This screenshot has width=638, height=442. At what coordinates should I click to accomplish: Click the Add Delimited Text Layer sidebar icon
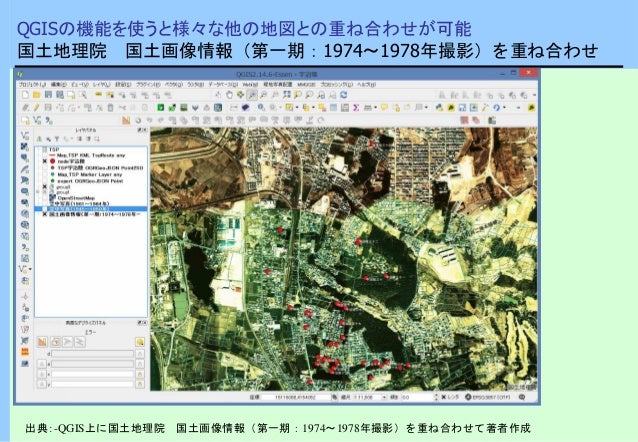tap(25, 246)
